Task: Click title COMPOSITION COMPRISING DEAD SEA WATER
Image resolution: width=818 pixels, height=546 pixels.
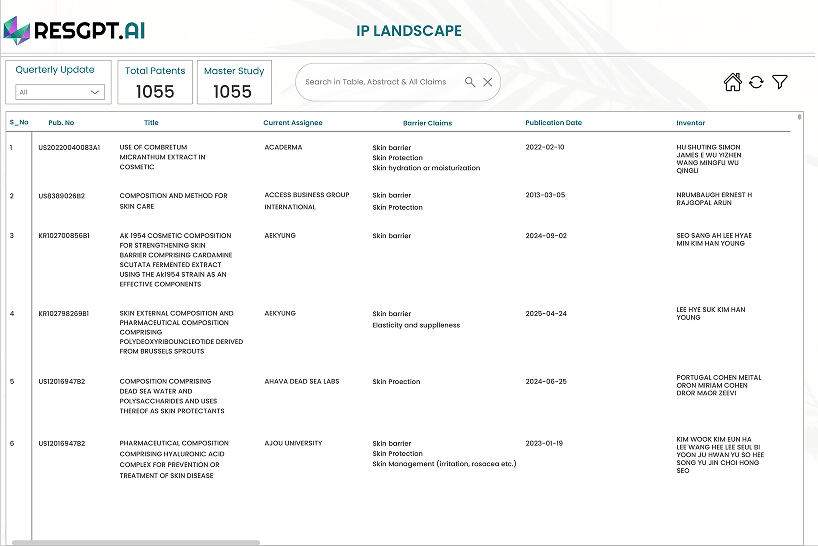Action: [172, 396]
